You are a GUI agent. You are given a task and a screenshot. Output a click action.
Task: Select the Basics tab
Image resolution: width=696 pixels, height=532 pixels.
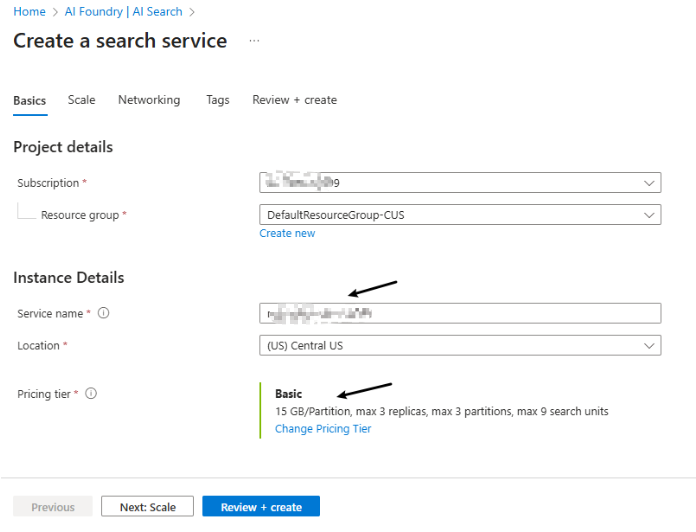pos(30,101)
